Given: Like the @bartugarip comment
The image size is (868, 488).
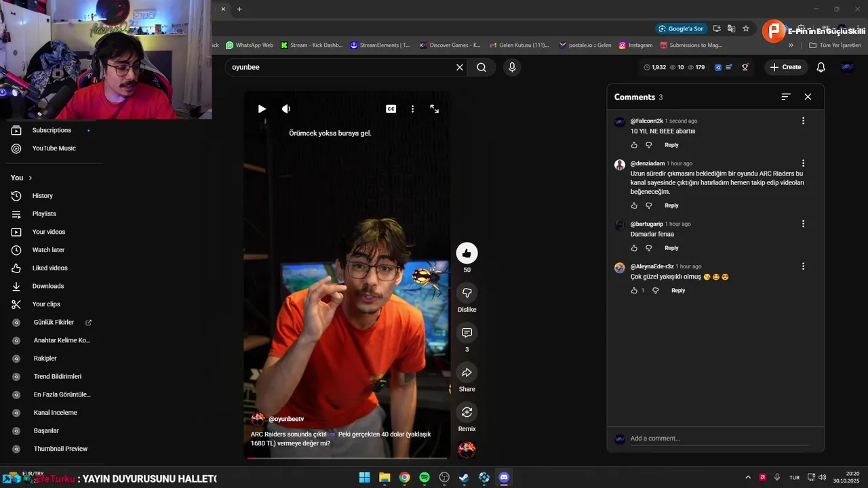Looking at the screenshot, I should (634, 248).
